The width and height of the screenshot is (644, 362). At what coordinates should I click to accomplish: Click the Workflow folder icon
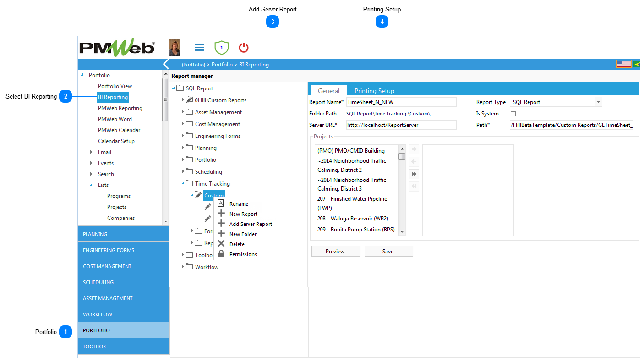tap(189, 267)
